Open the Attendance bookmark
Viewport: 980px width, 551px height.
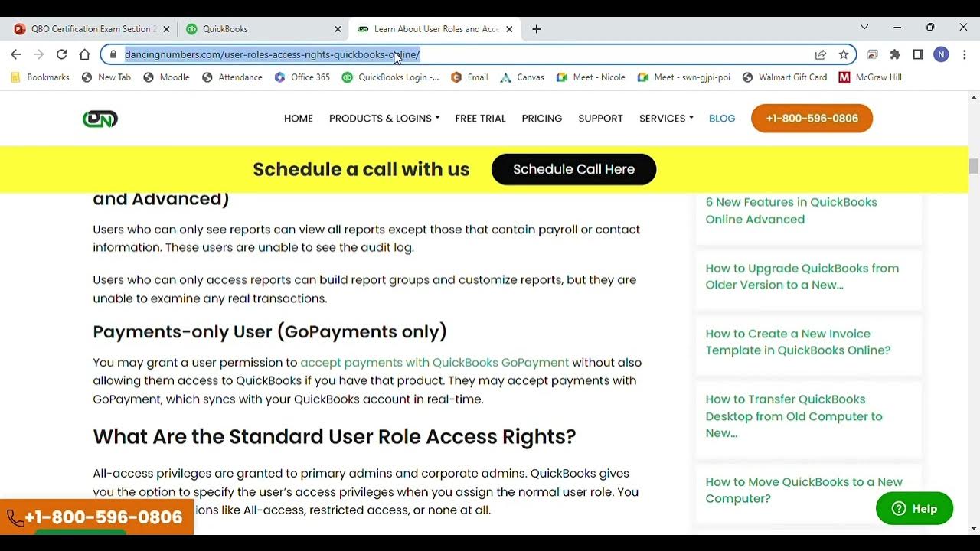pyautogui.click(x=232, y=77)
